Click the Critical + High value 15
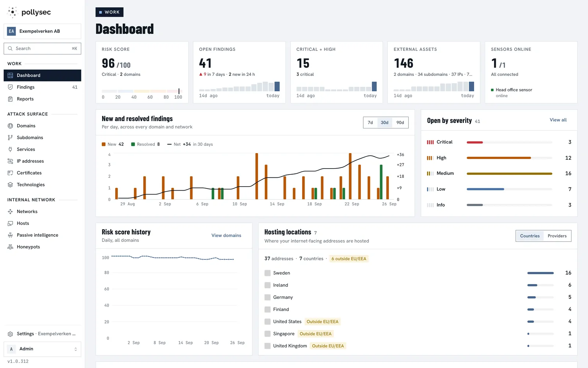 click(303, 63)
